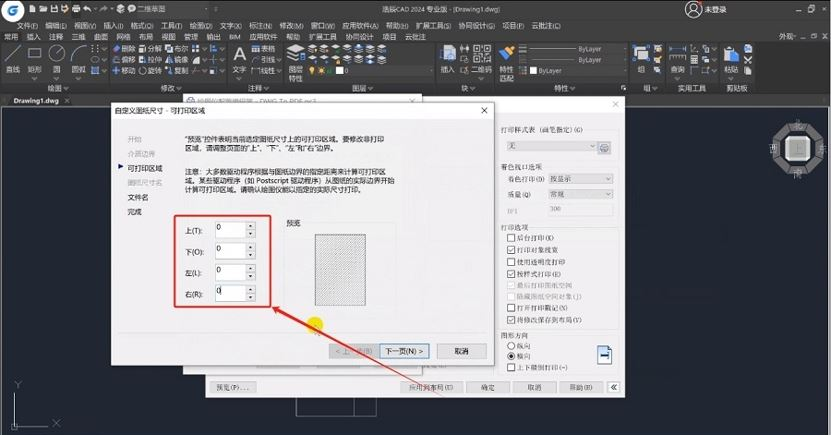The image size is (831, 435).
Task: Select the 横向 landscape radio button
Action: (x=511, y=356)
